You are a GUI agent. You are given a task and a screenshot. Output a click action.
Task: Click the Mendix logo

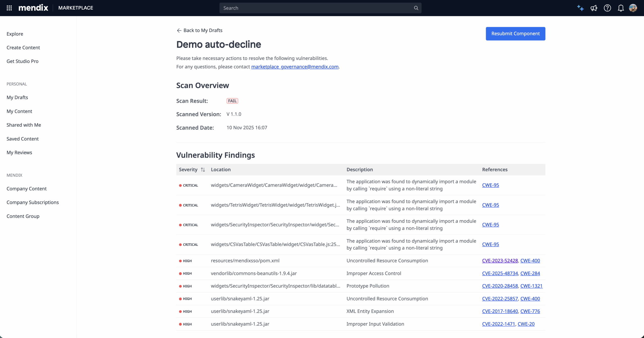pos(33,7)
